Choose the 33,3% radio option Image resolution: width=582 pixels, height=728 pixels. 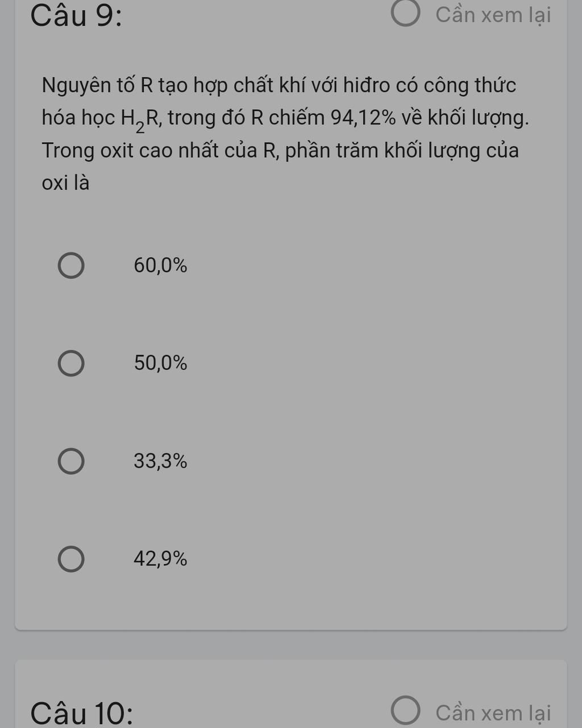pos(71,461)
